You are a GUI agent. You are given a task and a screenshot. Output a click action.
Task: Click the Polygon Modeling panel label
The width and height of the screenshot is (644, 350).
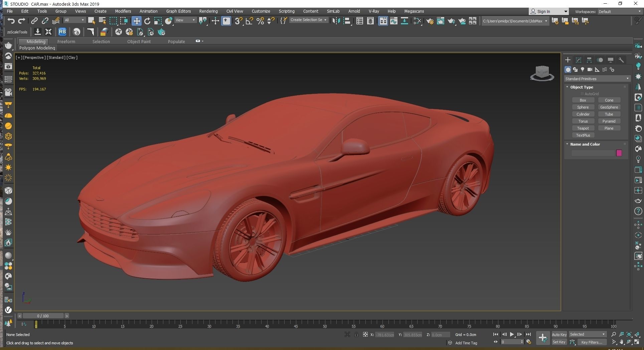(37, 48)
